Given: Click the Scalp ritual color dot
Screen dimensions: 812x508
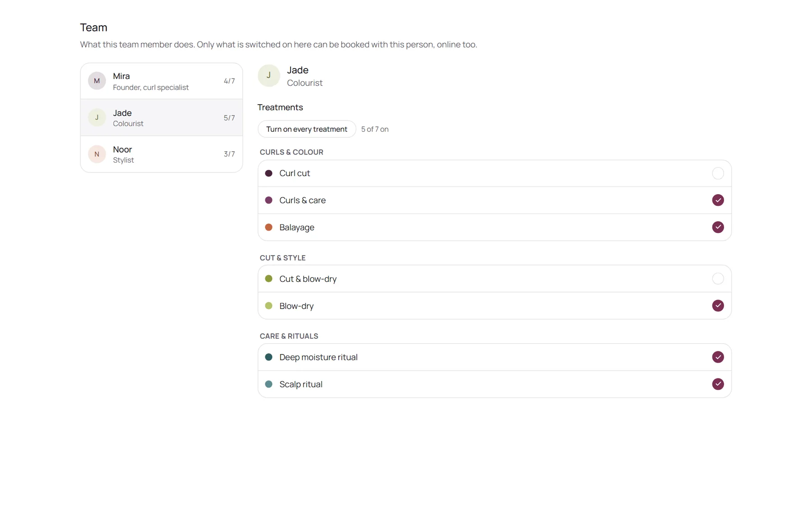Looking at the screenshot, I should [269, 384].
